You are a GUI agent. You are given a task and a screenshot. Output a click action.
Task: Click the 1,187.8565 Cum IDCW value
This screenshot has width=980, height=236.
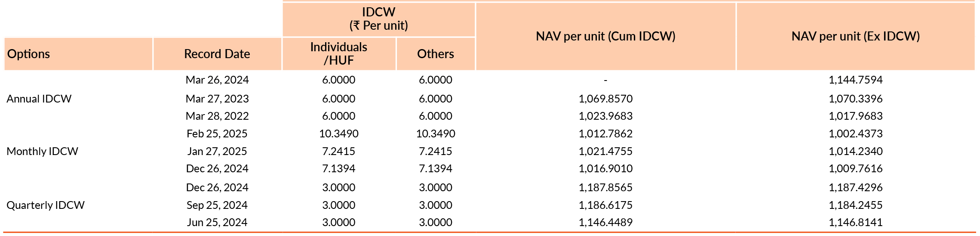click(605, 187)
